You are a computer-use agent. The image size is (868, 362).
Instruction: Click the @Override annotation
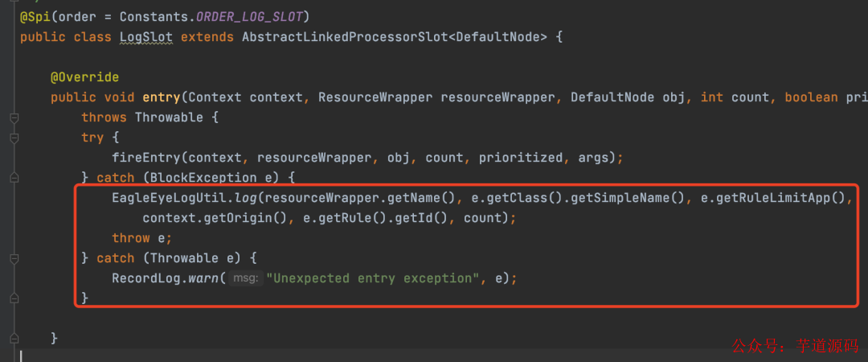coord(84,77)
